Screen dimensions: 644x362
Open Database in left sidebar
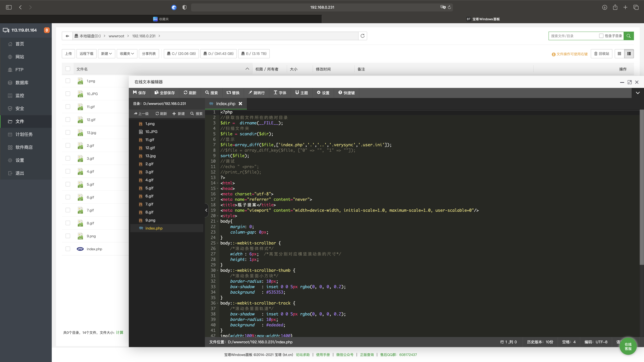point(22,83)
